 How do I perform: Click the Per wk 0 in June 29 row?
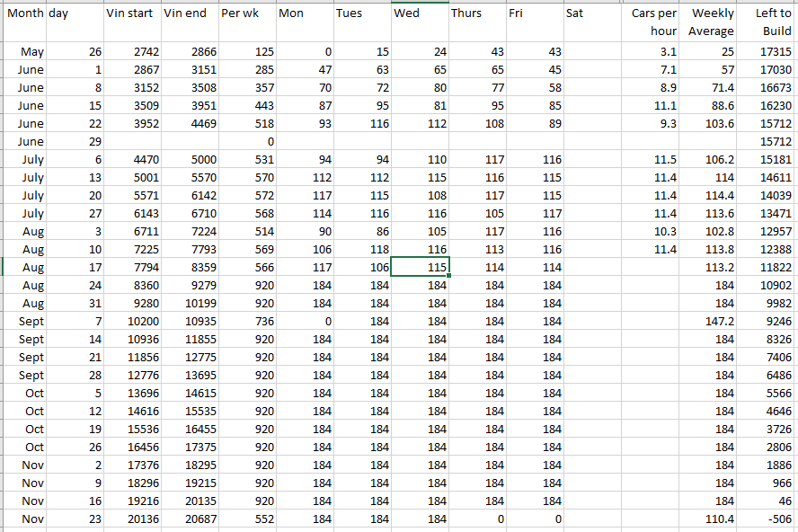click(x=246, y=142)
